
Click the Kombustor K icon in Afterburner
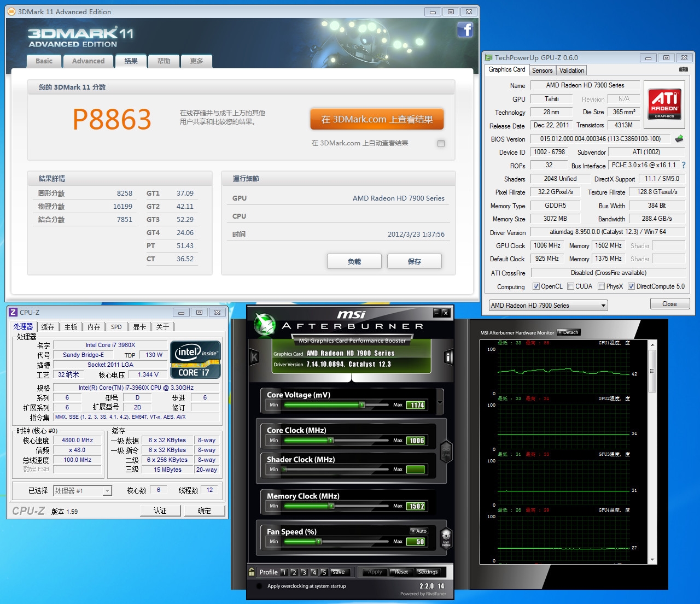pos(254,357)
